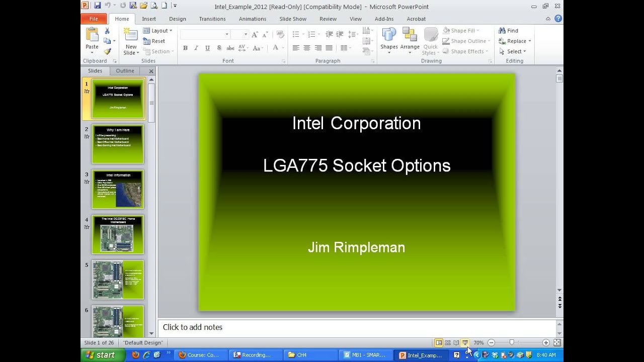Save the presentation from quick access toolbar
Image resolution: width=644 pixels, height=362 pixels.
coord(98,6)
